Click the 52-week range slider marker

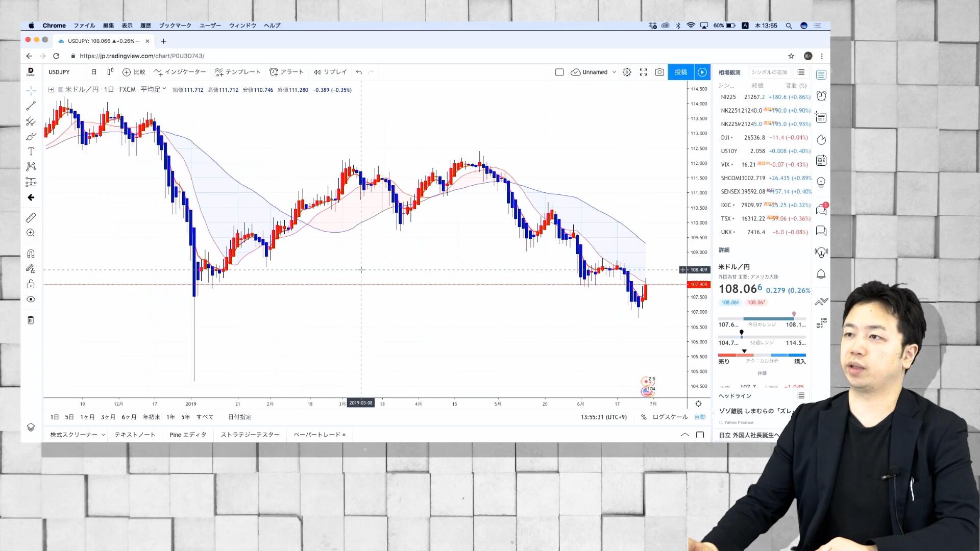(741, 333)
